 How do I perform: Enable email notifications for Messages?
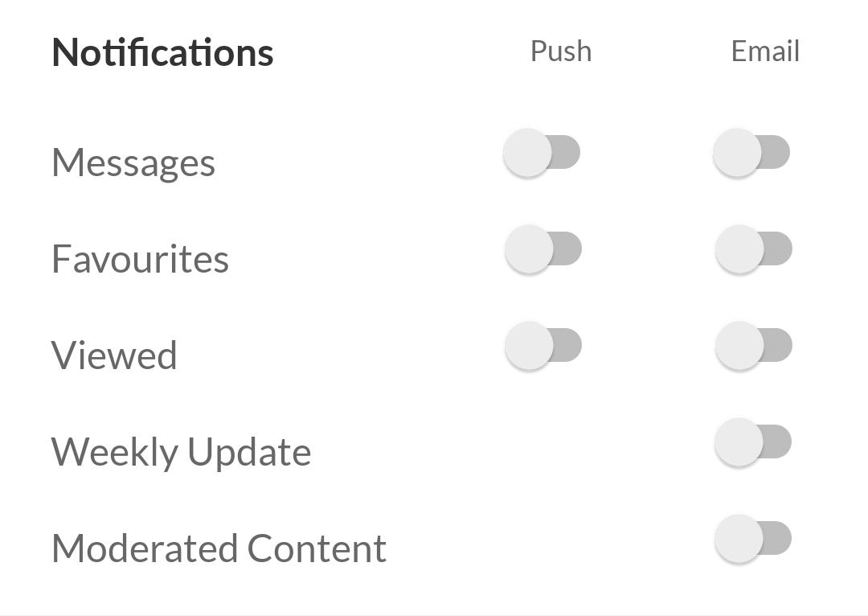pyautogui.click(x=751, y=153)
